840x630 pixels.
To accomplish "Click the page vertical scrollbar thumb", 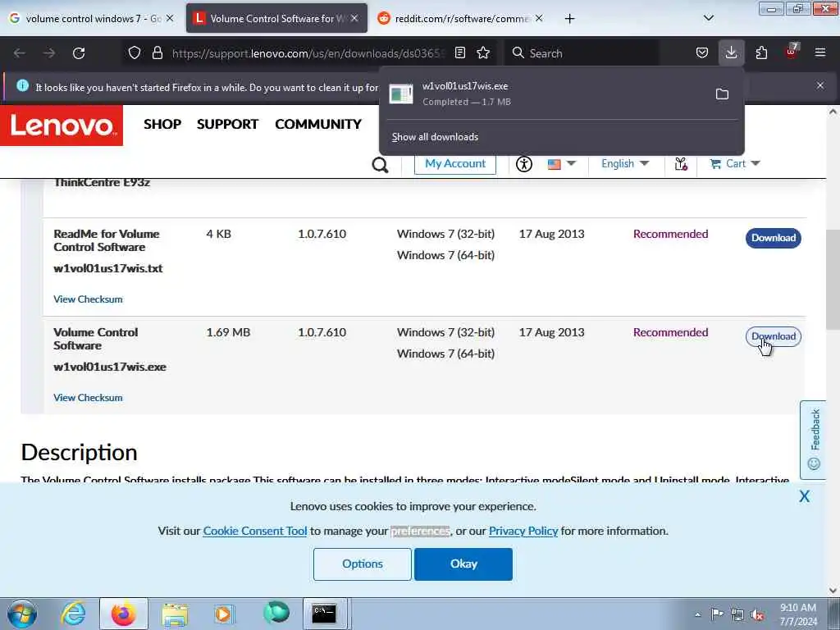I will point(833,279).
